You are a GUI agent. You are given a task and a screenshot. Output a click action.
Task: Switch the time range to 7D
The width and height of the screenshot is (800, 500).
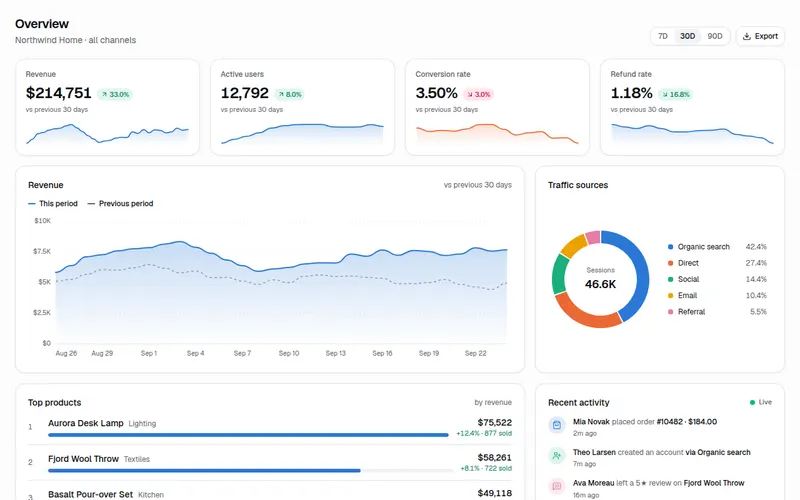tap(663, 36)
